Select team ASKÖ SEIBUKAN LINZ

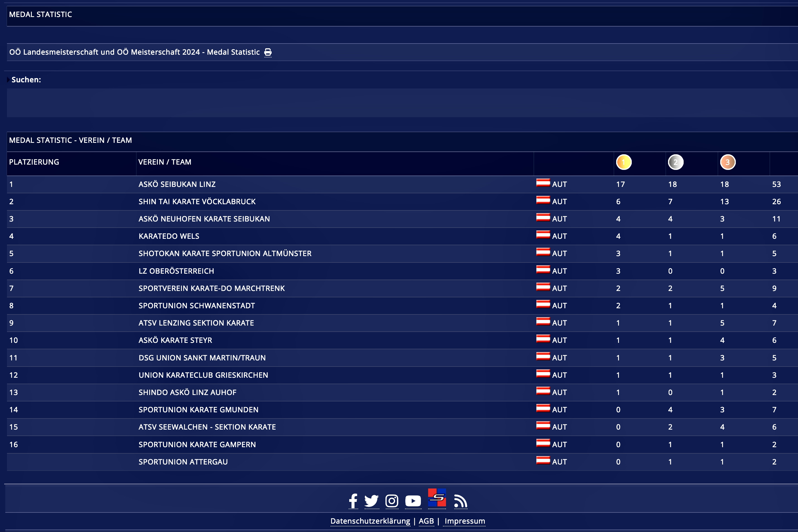(177, 184)
